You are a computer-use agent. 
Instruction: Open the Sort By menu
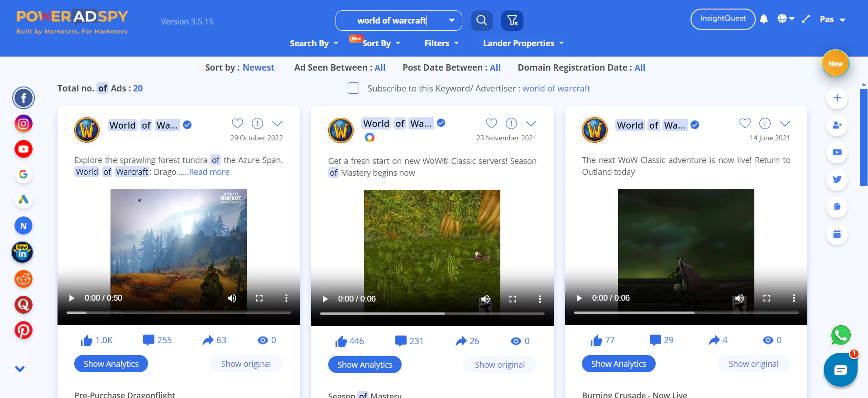click(381, 43)
